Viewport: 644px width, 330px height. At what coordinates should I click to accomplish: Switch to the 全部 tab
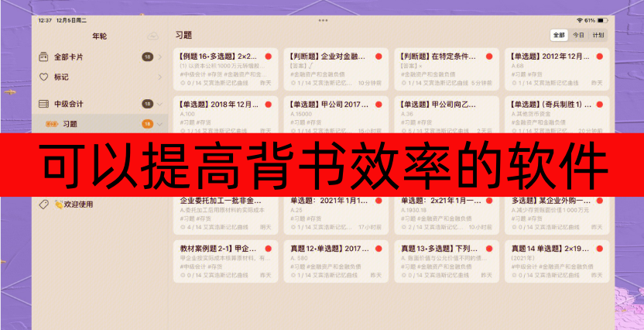pyautogui.click(x=559, y=36)
